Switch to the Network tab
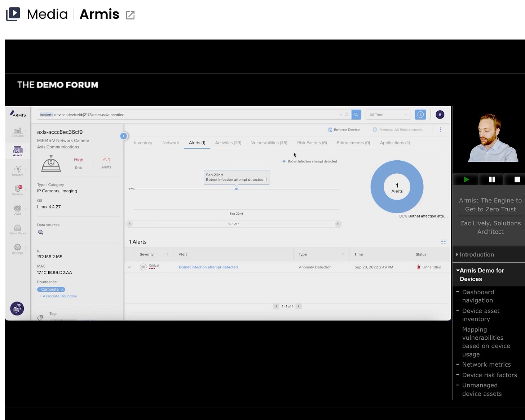Viewport: 525px width, 420px height. 171,143
